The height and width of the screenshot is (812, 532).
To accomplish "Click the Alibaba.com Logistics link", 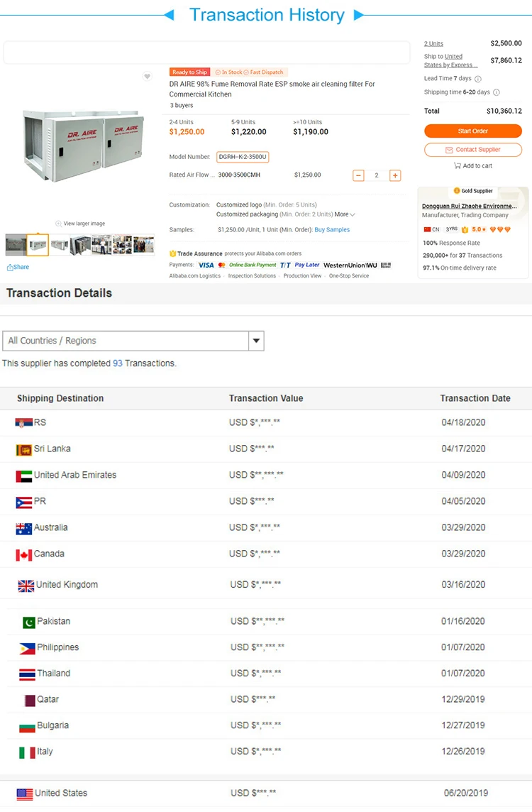I will 194,276.
